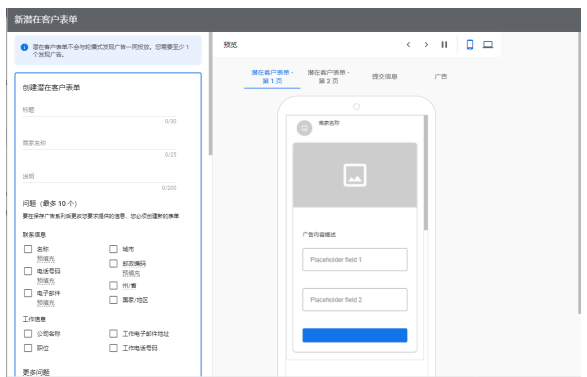Click the 说明 description input field
587x377 pixels.
[x=99, y=176]
